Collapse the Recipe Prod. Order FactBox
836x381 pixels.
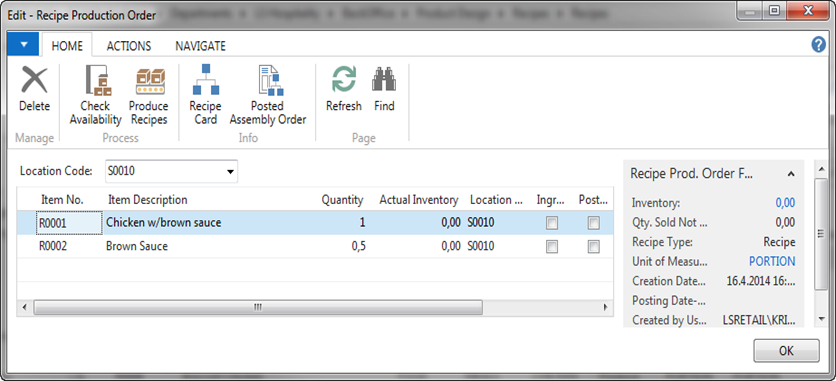coord(791,174)
